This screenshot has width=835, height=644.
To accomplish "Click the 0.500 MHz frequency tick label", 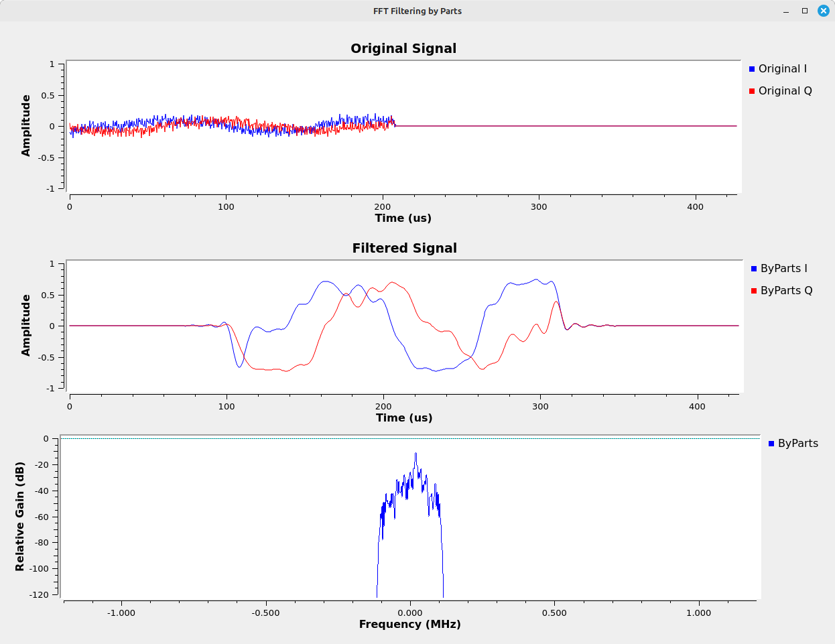I will click(x=554, y=613).
